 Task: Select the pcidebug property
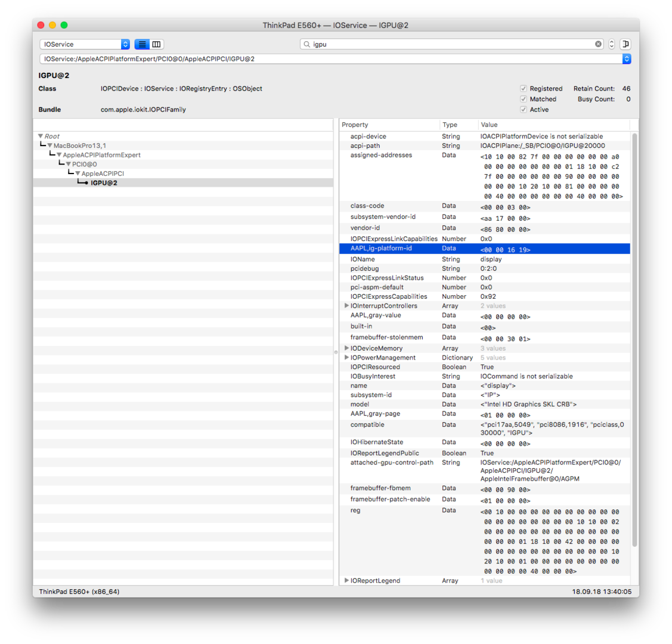click(484, 269)
